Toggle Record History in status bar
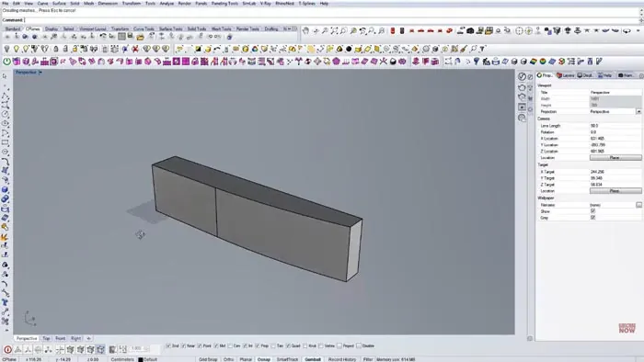 pos(342,359)
